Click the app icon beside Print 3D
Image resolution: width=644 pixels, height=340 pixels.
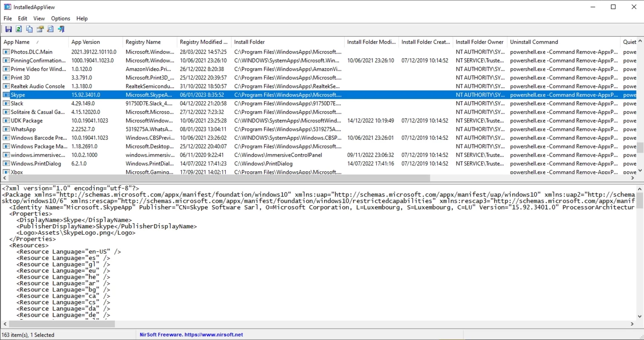(x=6, y=78)
